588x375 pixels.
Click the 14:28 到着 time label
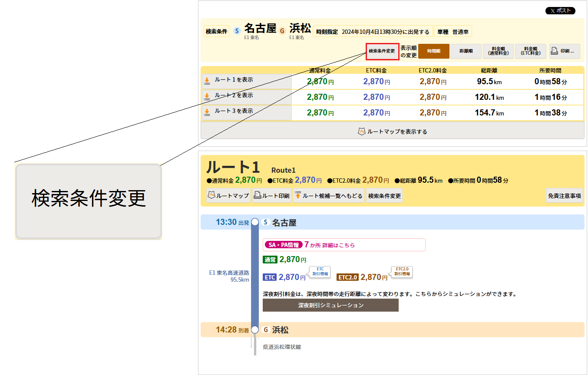click(x=232, y=330)
